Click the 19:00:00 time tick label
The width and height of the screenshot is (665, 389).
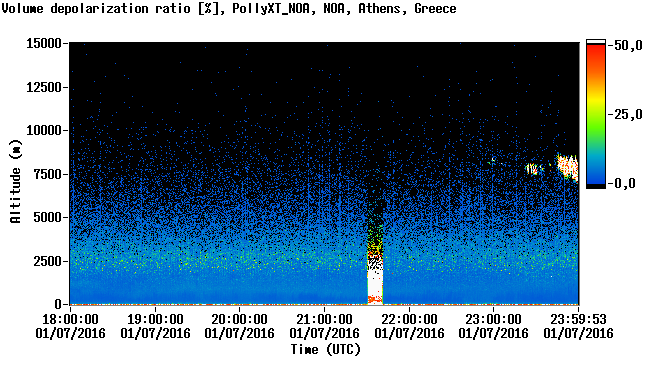[155, 319]
